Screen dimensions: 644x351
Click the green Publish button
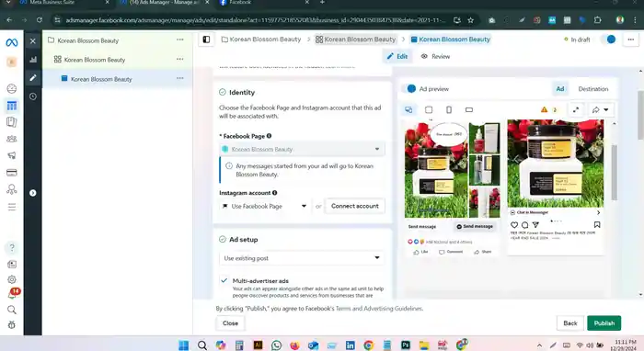604,323
